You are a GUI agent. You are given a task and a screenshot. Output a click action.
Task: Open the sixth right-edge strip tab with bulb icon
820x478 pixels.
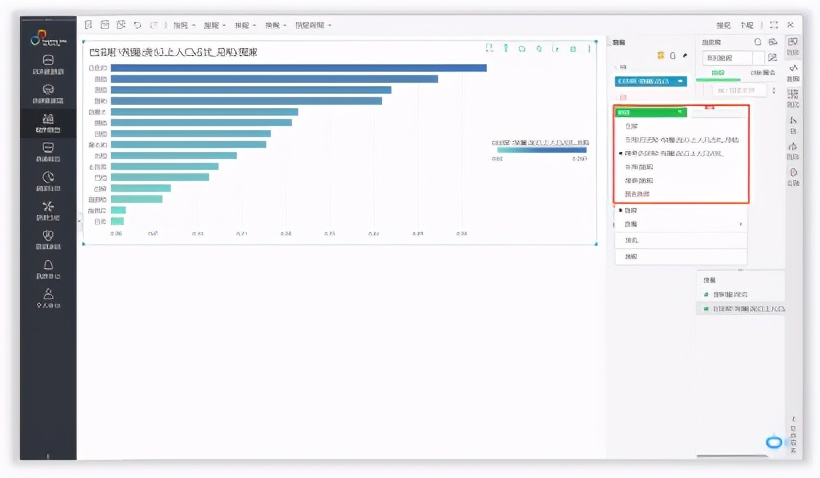tap(793, 177)
